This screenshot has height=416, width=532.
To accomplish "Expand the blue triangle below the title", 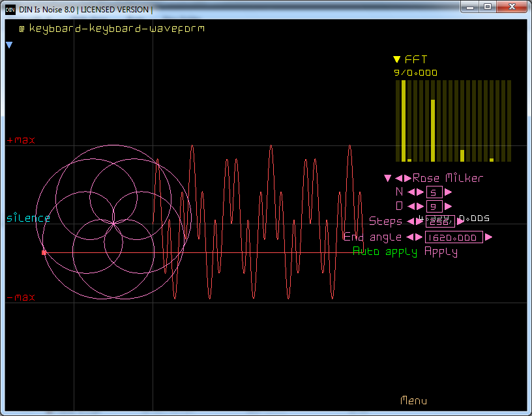I will pos(9,45).
